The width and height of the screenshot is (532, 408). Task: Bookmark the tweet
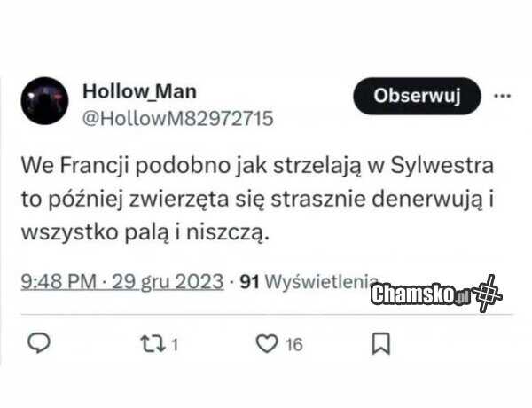coord(381,344)
